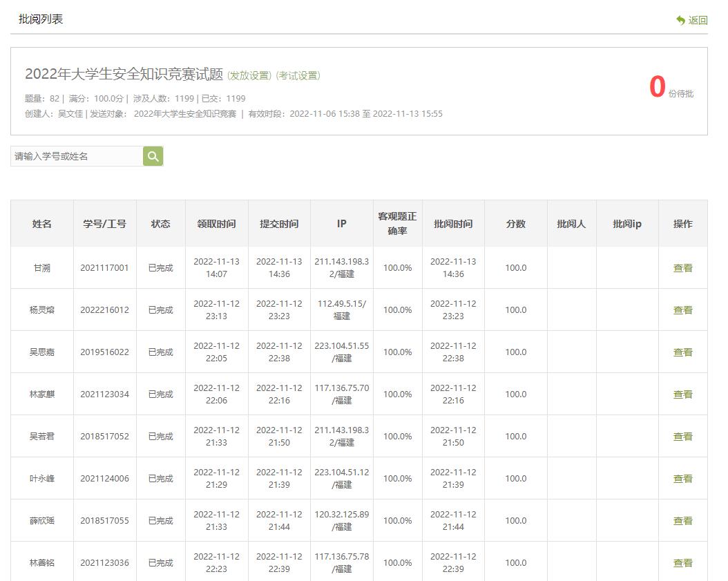The image size is (728, 581).
Task: Click the 返回 return arrow icon
Action: pos(680,21)
